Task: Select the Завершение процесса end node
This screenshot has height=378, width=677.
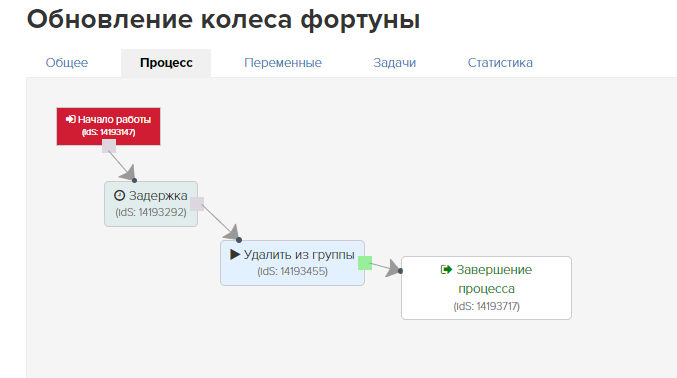Action: click(486, 288)
